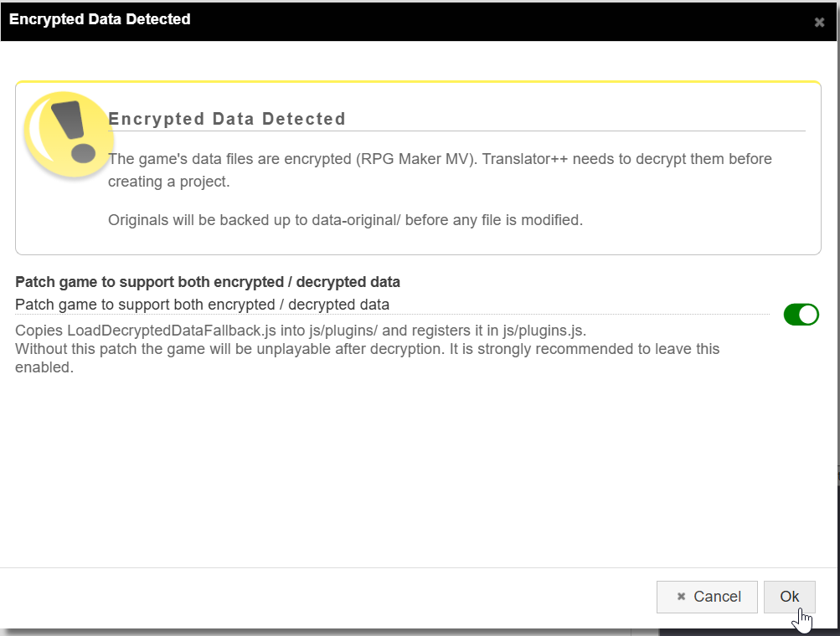840x636 pixels.
Task: Click the Cancel button
Action: [707, 597]
